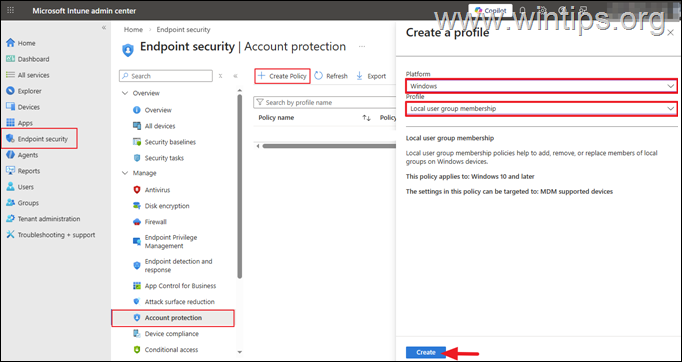682x362 pixels.
Task: Click the Search by profile name field
Action: [x=324, y=102]
